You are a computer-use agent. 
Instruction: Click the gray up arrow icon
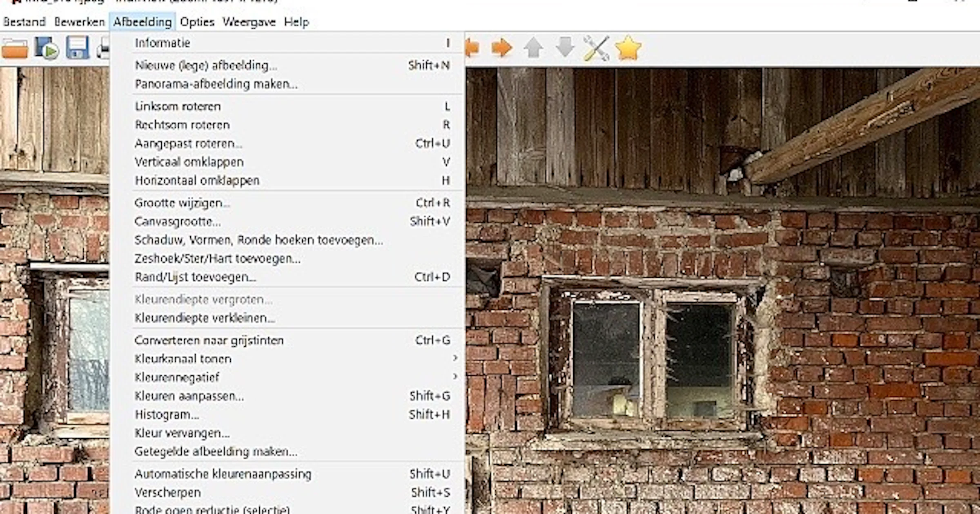coord(533,48)
